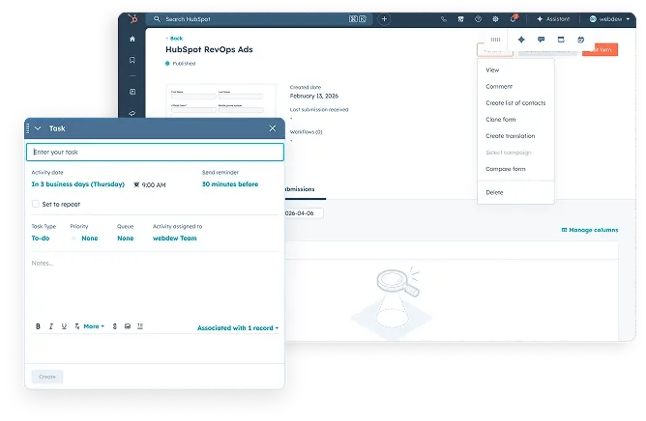Viewport: 646px width, 421px height.
Task: Click the insert link icon in notes toolbar
Action: 115,326
